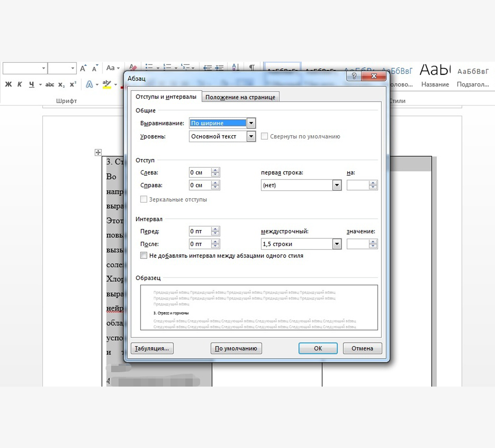The width and height of the screenshot is (495, 448).
Task: Click the 'По умолчанию' button
Action: (x=236, y=348)
